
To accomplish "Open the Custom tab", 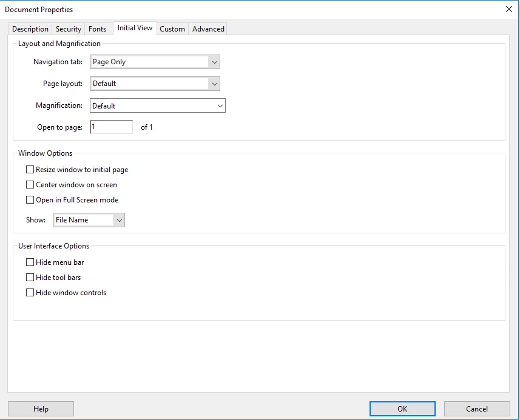I will click(x=172, y=29).
